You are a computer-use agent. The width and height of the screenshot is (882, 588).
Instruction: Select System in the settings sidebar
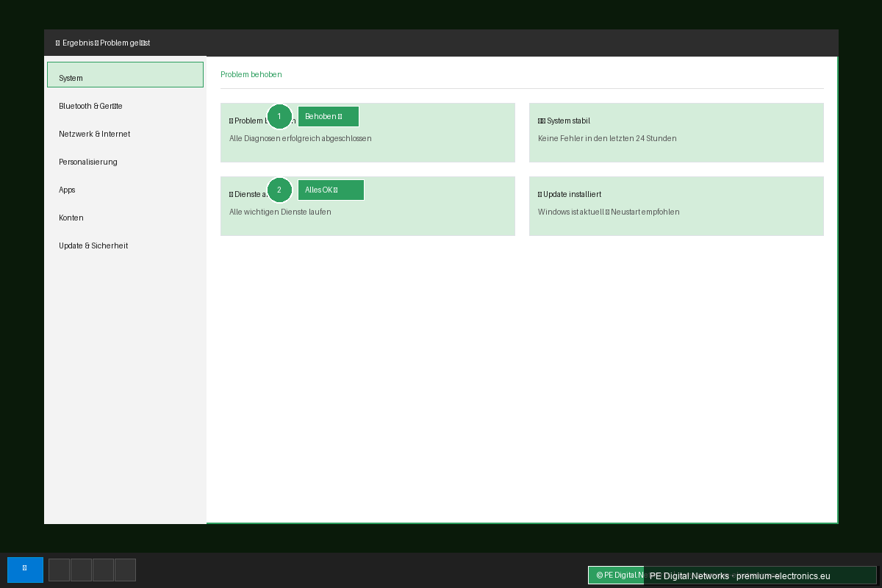(x=125, y=75)
